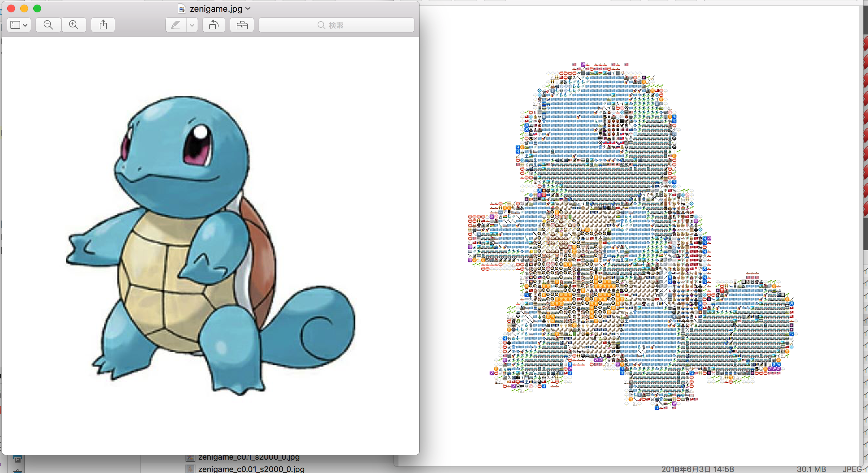Click the 30.1 MB file size text
868x473 pixels.
(811, 469)
